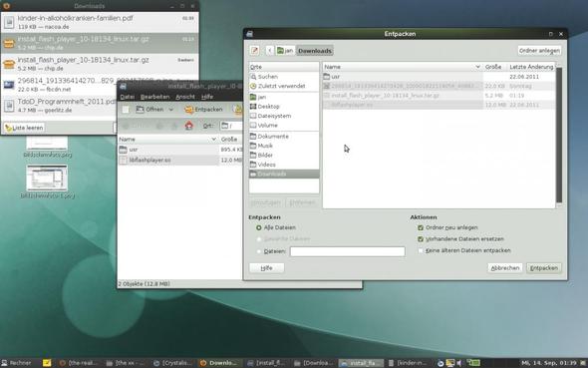The height and width of the screenshot is (368, 588).
Task: Click Downloads path button in path bar
Action: (x=315, y=51)
